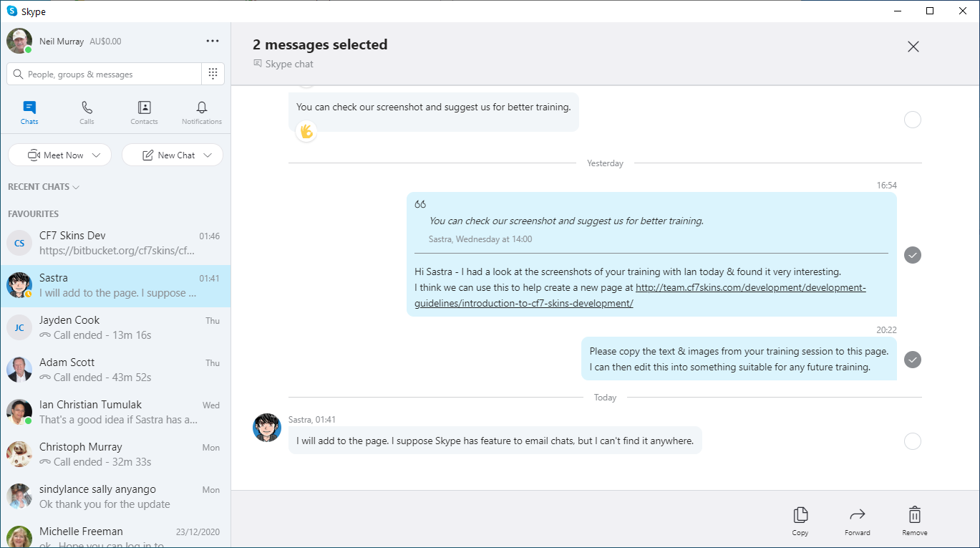Click the People, groups & messages search

click(104, 74)
